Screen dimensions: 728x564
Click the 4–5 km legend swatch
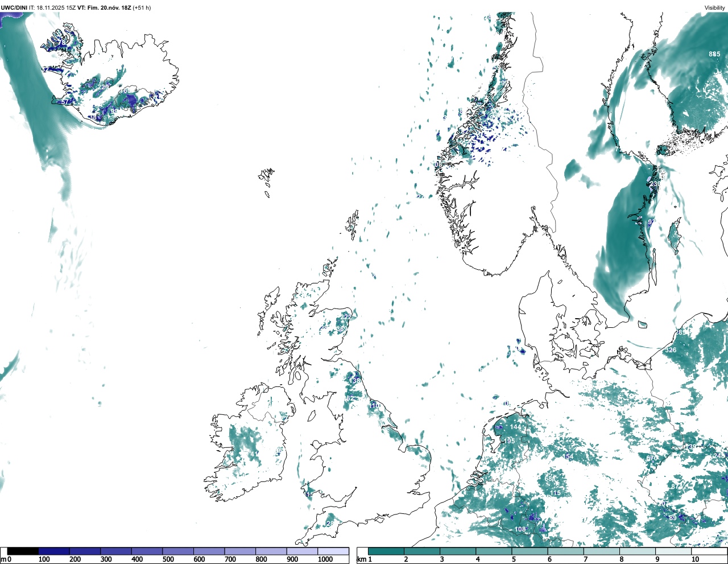point(494,551)
